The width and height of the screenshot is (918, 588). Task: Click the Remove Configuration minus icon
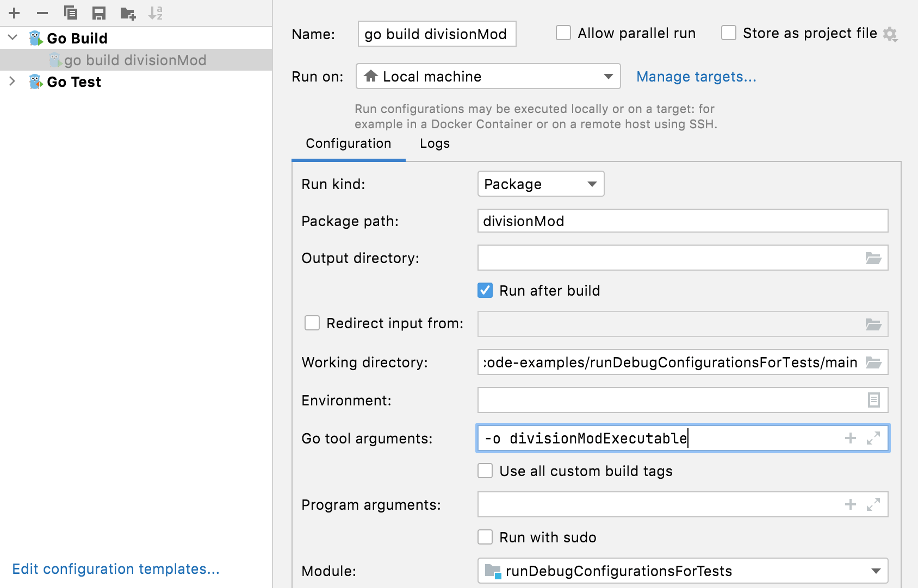(x=42, y=13)
